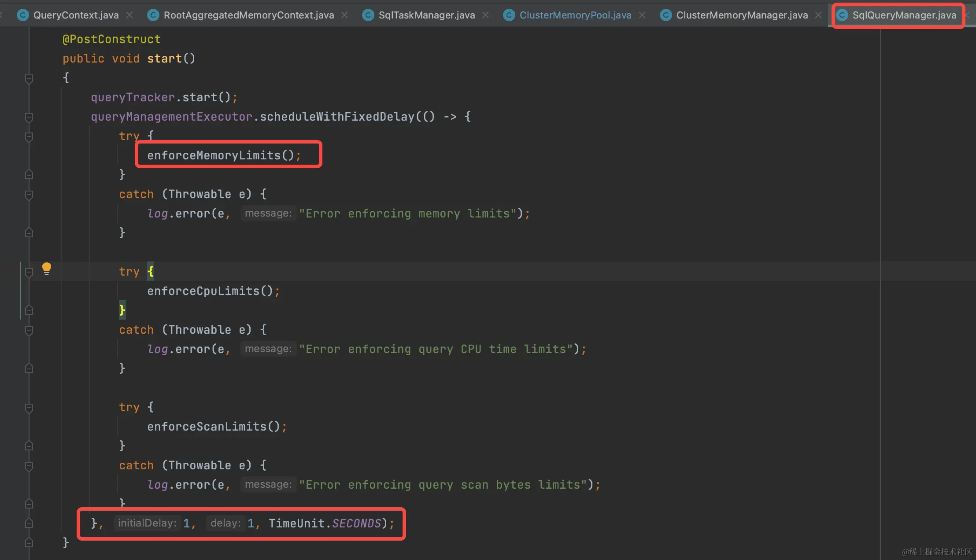
Task: Click the QueryContext.java class file icon
Action: [x=23, y=15]
